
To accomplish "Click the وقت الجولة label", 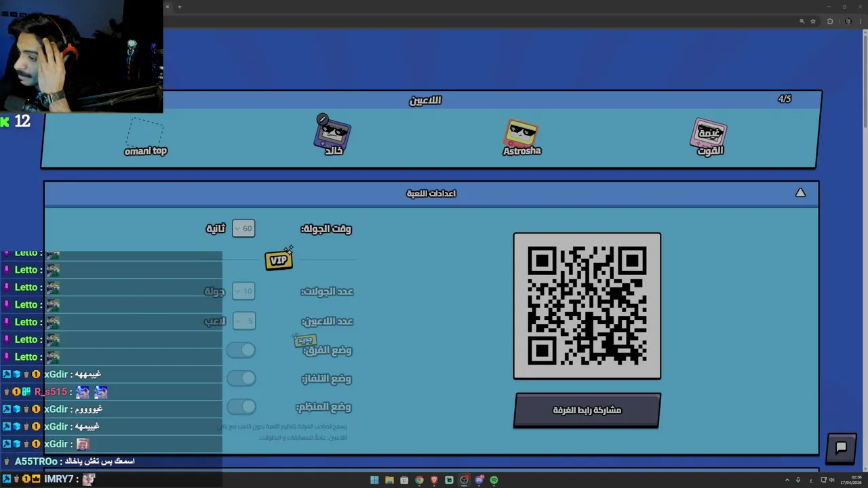I will (326, 229).
